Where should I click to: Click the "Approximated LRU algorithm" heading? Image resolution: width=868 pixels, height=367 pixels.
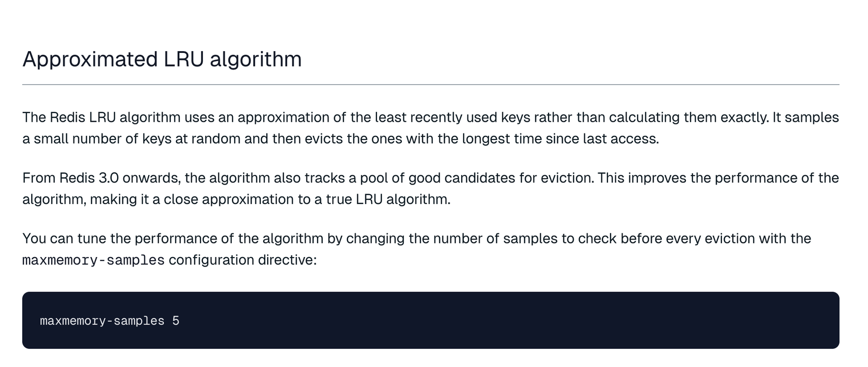[162, 59]
